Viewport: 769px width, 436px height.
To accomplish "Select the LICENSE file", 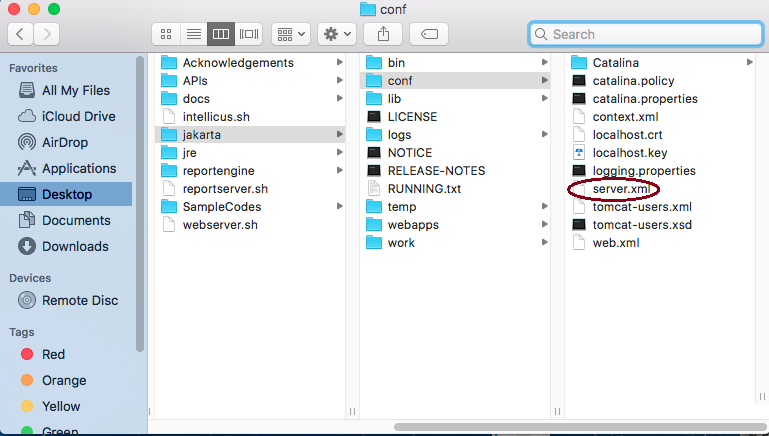I will (455, 117).
